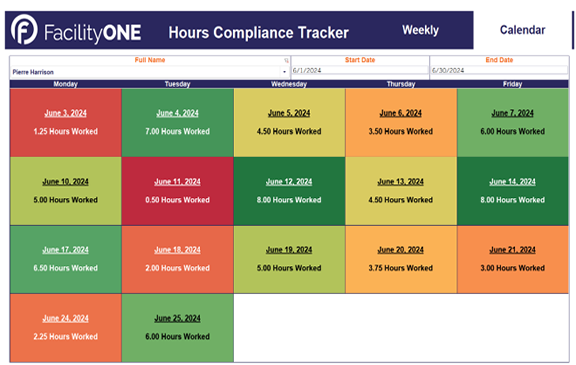Image resolution: width=576 pixels, height=365 pixels.
Task: Click the Start Date label
Action: [360, 60]
